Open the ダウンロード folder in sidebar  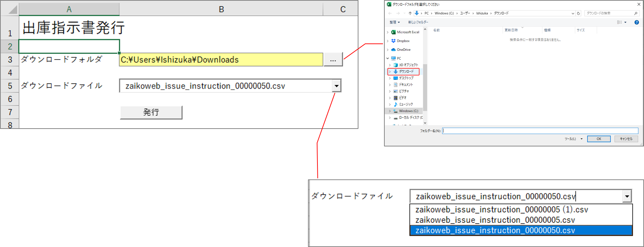(406, 71)
